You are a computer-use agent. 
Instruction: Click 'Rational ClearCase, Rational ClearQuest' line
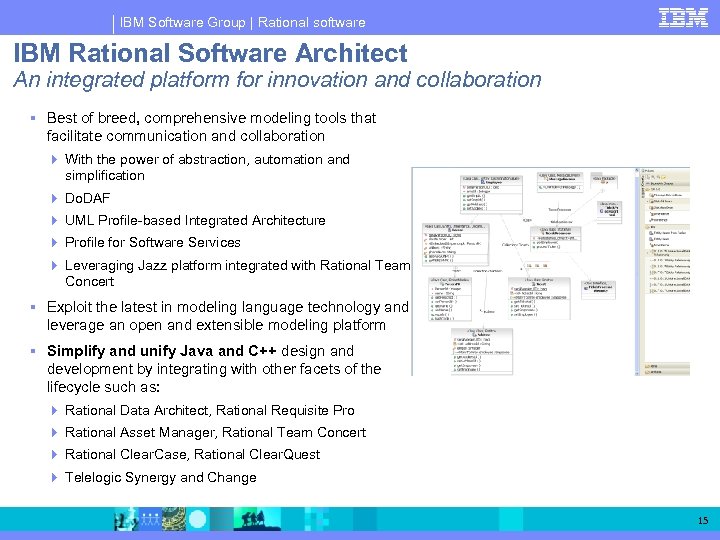click(192, 455)
